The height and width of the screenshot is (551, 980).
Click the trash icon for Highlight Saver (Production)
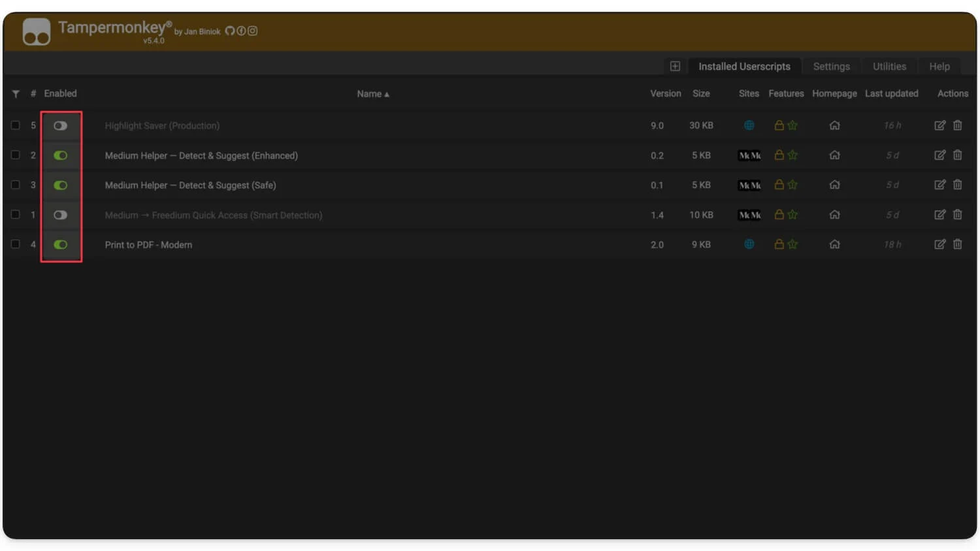957,125
